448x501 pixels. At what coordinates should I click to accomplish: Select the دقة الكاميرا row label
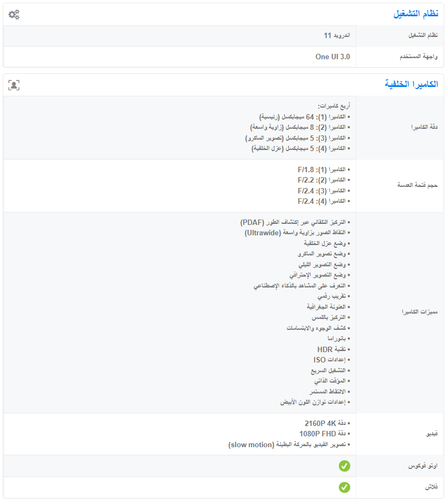coord(424,127)
